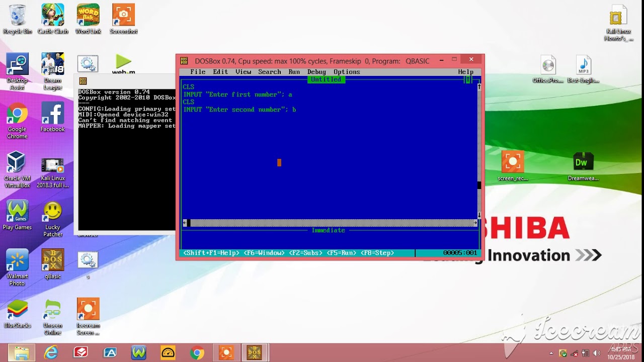This screenshot has height=362, width=644.
Task: Open the Office Pro desktop disc icon
Action: point(548,69)
